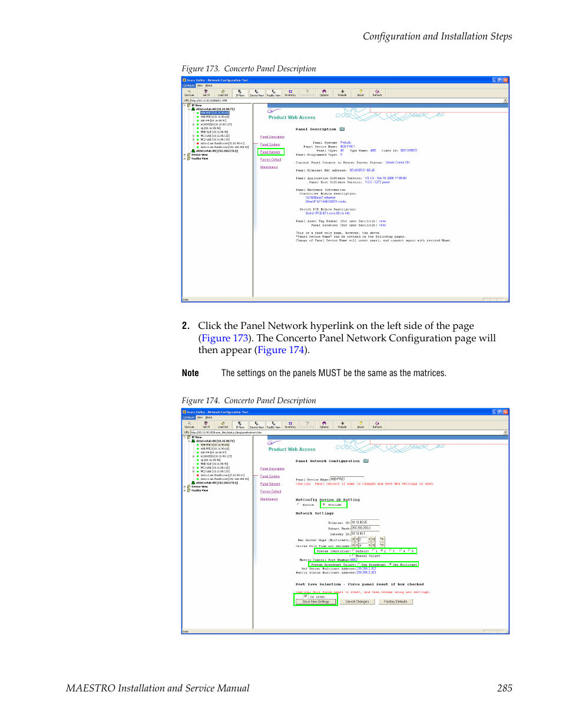562x728 pixels.
Task: Click Factory Defaults button
Action: 395,602
